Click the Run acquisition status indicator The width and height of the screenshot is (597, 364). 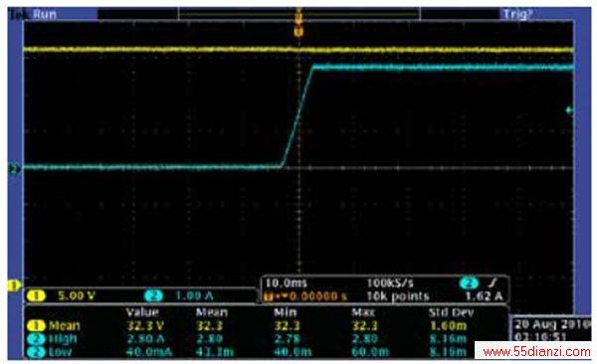45,15
